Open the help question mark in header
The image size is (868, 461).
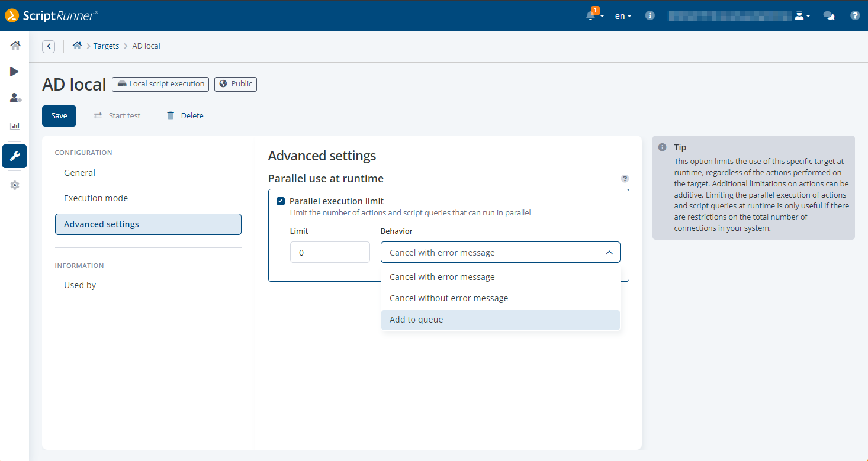pos(855,16)
